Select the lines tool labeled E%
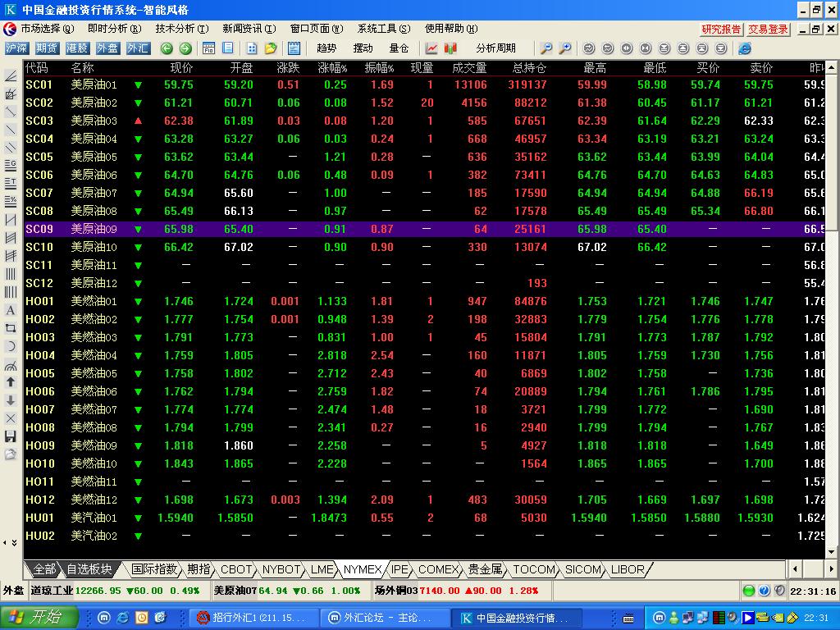The height and width of the screenshot is (630, 840). [x=10, y=202]
